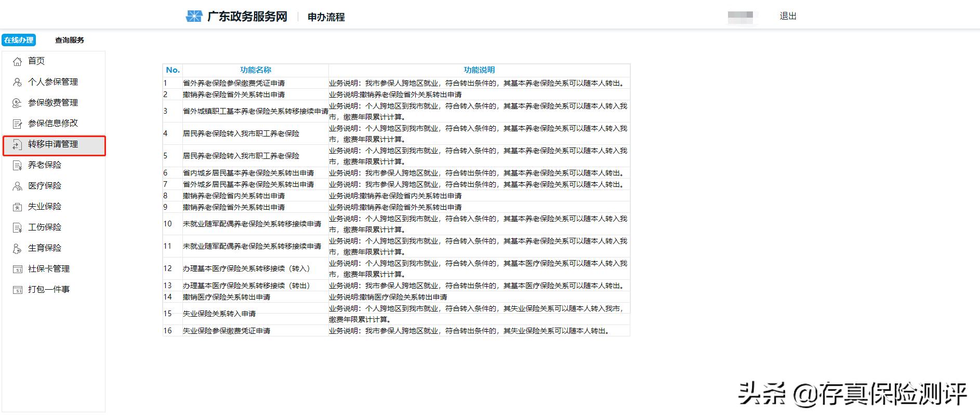Viewport: 980px width, 419px height.
Task: Click the 个人参保管理 person icon
Action: point(17,82)
